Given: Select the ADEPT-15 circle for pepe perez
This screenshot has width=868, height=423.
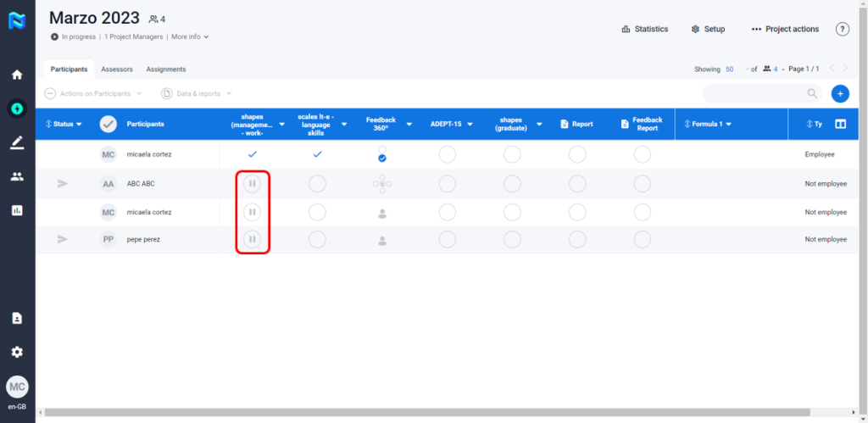Looking at the screenshot, I should (447, 240).
